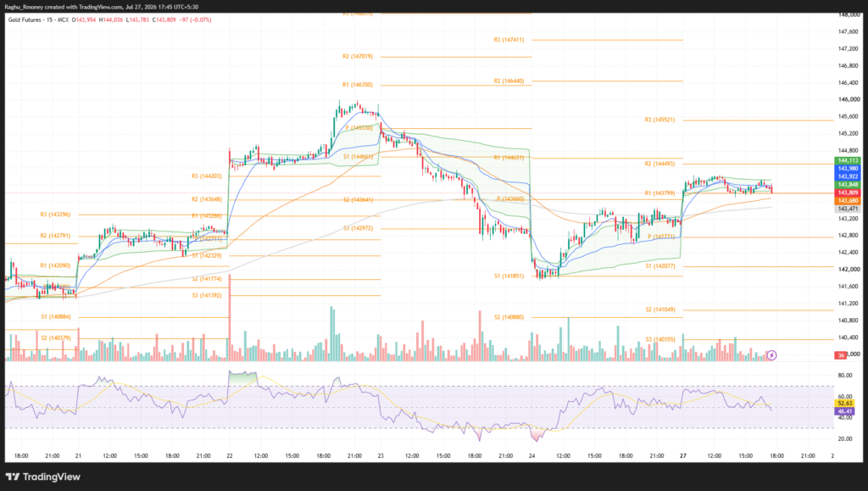
Task: Click the S1 (140884) pivot label
Action: (56, 317)
